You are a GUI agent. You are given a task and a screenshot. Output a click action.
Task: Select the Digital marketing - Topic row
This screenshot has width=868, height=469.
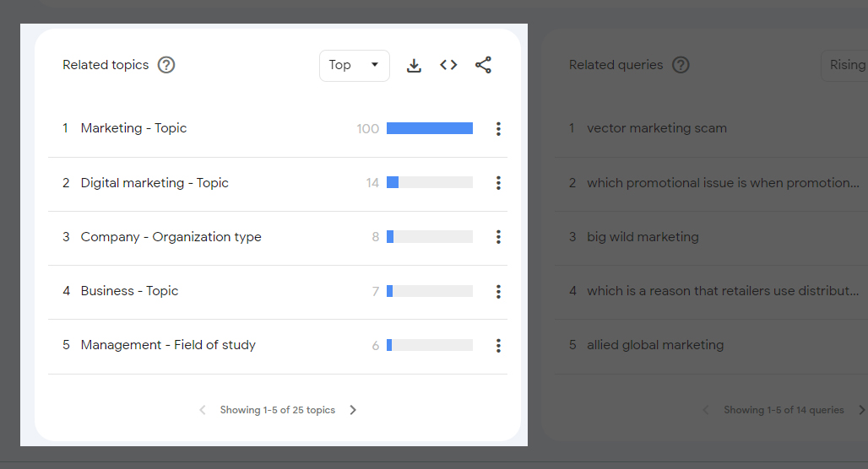(277, 184)
